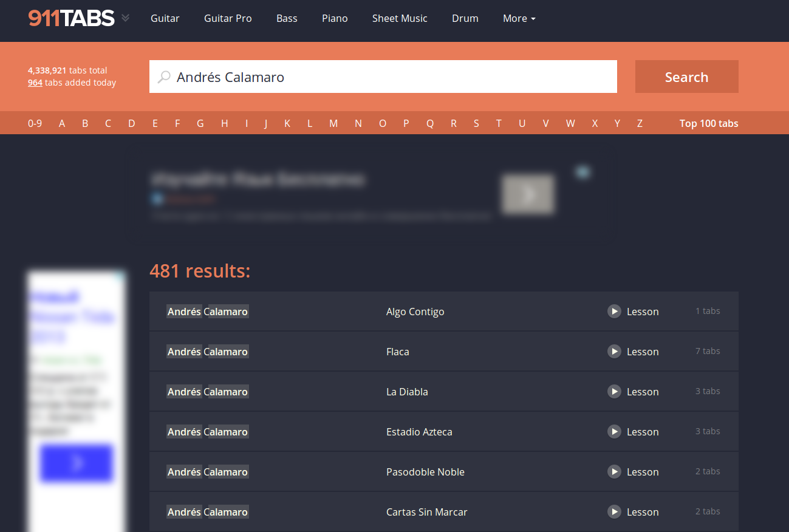Open the More dropdown menu
Screen dimensions: 789x532
click(519, 18)
